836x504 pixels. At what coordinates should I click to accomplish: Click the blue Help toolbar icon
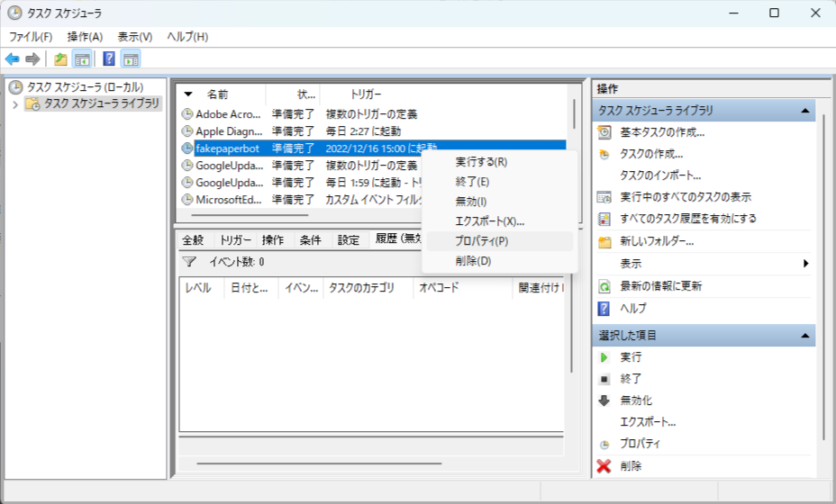[x=109, y=58]
